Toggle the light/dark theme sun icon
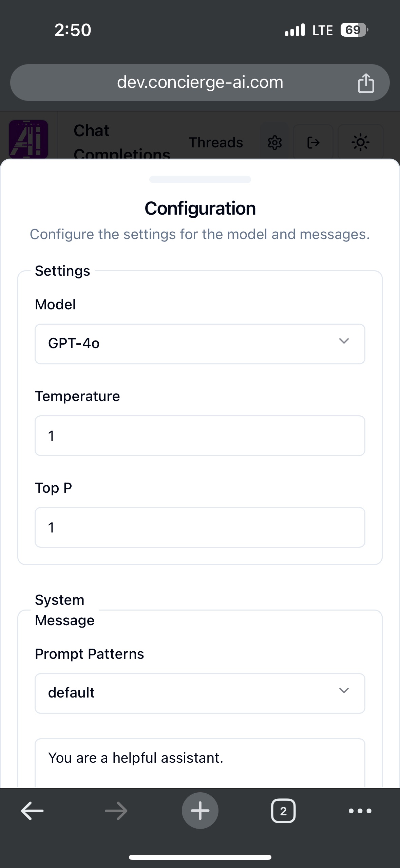The image size is (400, 868). tap(360, 143)
